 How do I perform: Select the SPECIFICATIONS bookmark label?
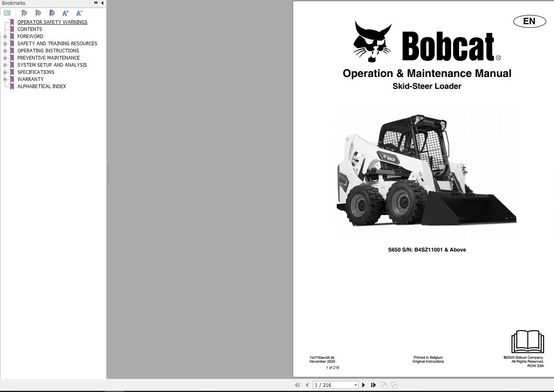(36, 72)
